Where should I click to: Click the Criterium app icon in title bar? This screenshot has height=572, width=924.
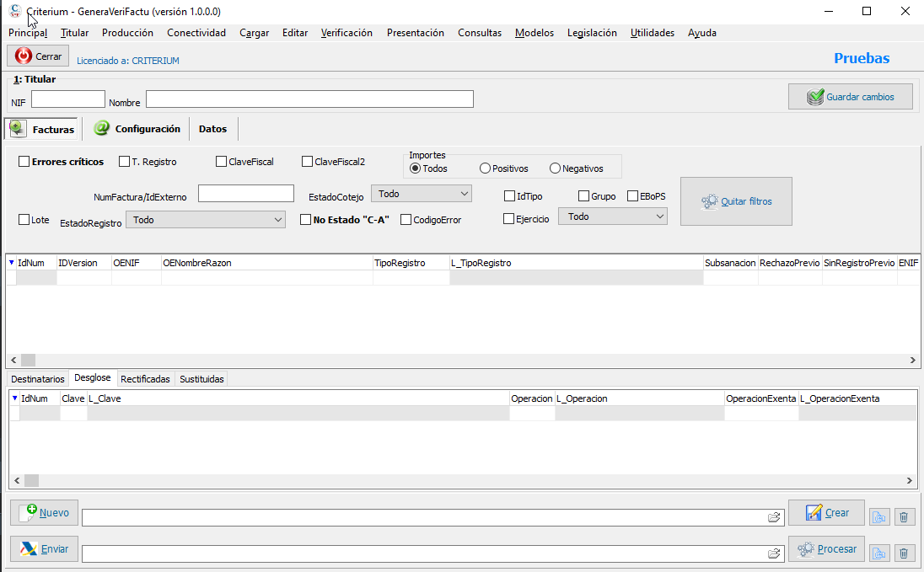pos(14,11)
